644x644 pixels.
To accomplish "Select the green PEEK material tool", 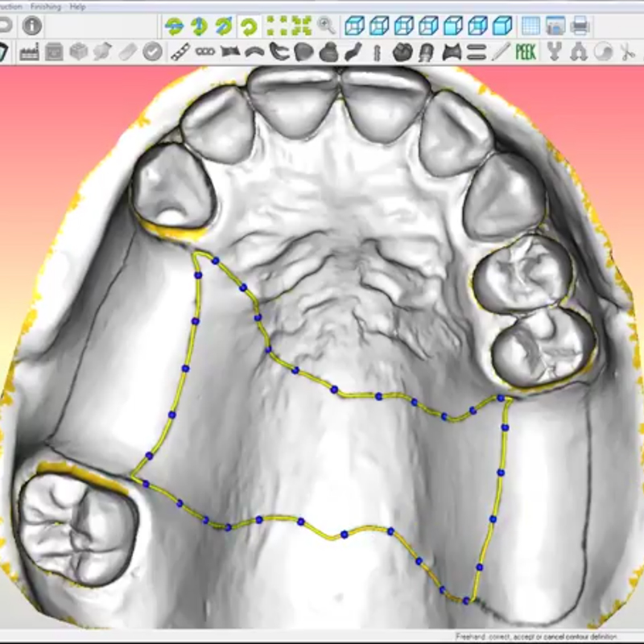I will (526, 53).
